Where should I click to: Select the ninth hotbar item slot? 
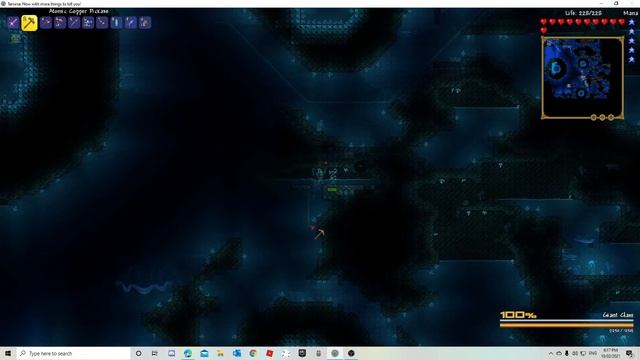pyautogui.click(x=131, y=22)
